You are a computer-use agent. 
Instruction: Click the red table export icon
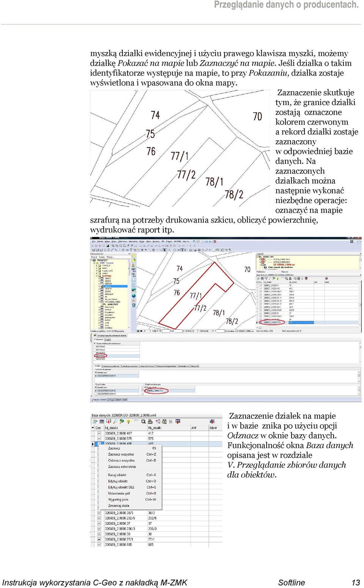(x=178, y=421)
